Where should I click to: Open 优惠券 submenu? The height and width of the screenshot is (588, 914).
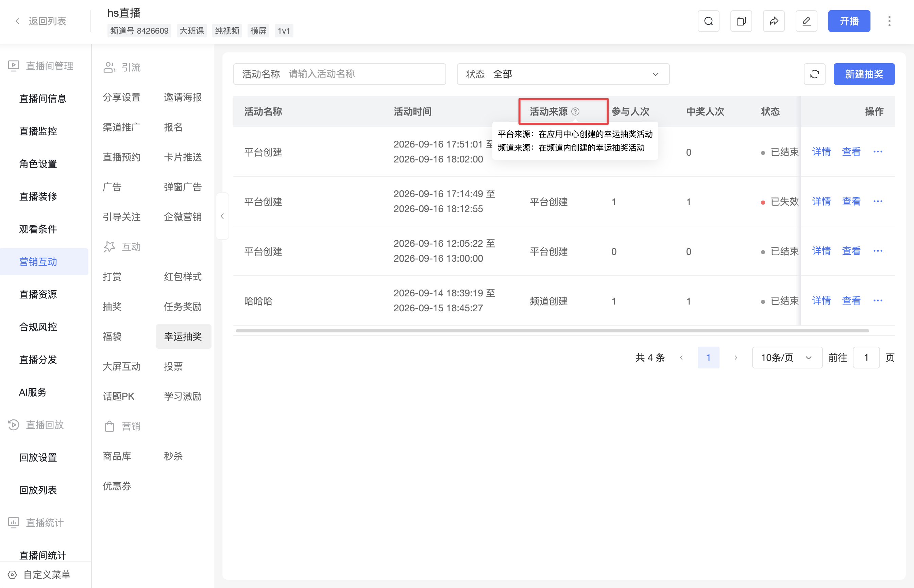coord(117,486)
